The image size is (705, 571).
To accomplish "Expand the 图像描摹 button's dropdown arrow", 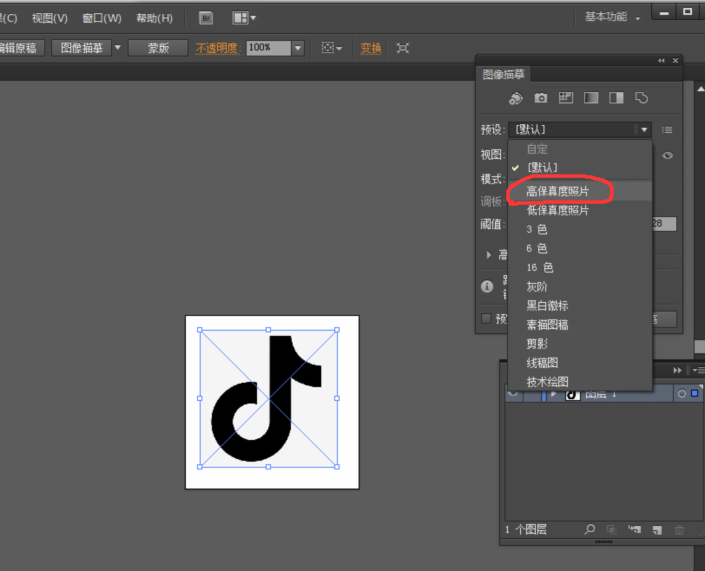I will 117,48.
